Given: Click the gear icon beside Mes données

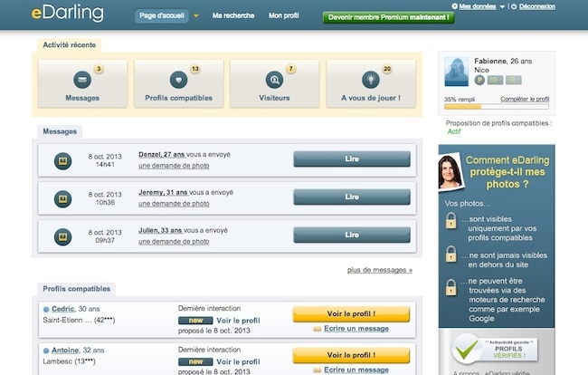Looking at the screenshot, I should pos(454,6).
